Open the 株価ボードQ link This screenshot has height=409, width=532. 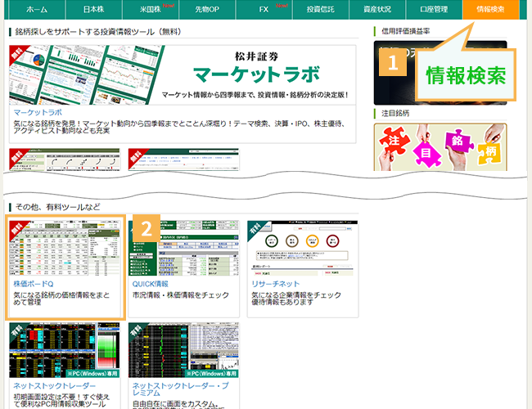[34, 284]
